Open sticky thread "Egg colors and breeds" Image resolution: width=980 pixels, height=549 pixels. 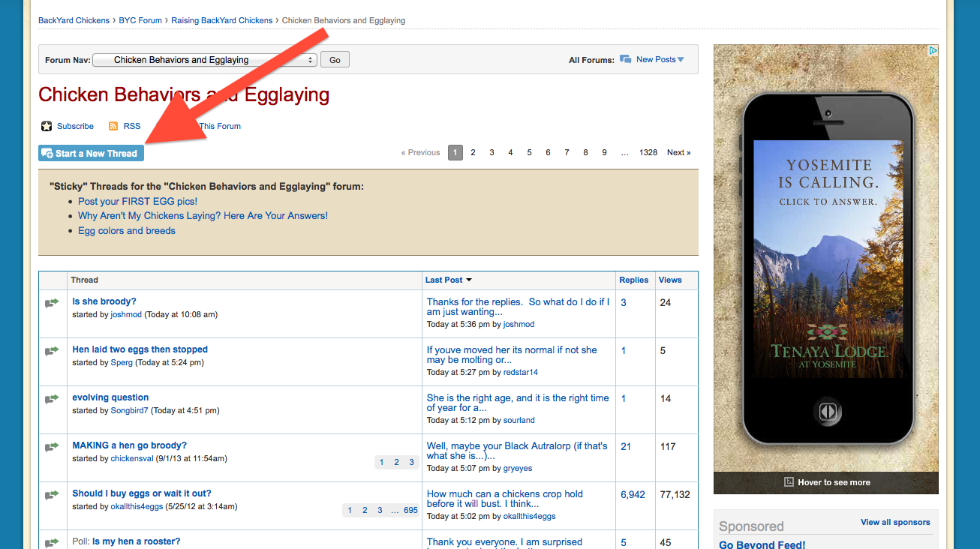tap(127, 231)
